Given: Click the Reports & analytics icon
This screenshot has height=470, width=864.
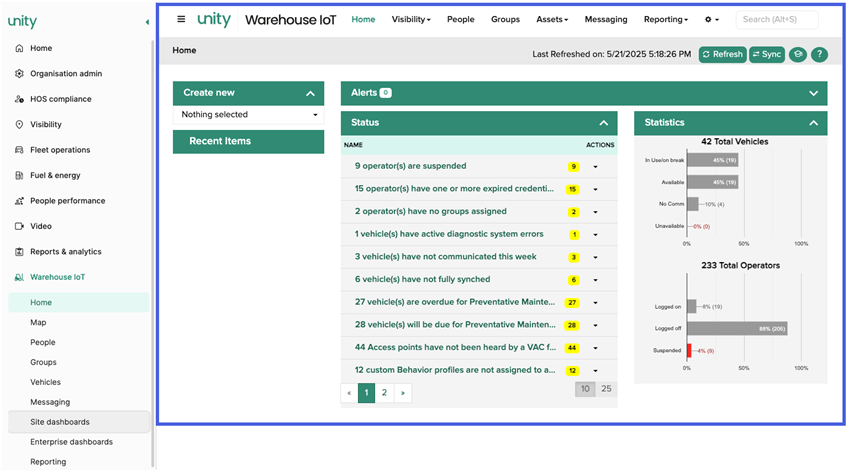Looking at the screenshot, I should click(x=19, y=252).
